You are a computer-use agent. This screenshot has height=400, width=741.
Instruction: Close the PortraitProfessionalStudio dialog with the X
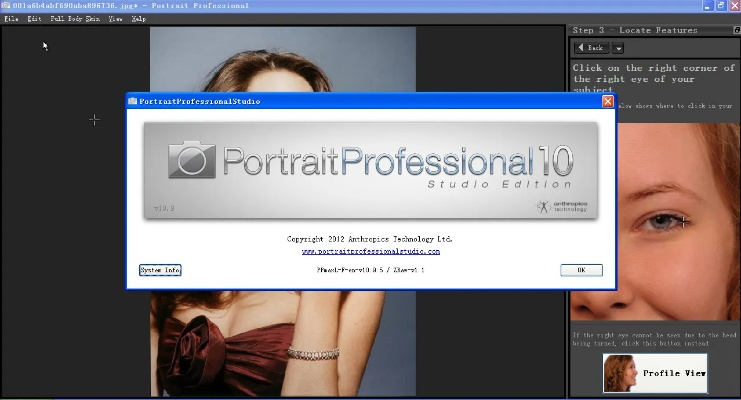click(608, 101)
